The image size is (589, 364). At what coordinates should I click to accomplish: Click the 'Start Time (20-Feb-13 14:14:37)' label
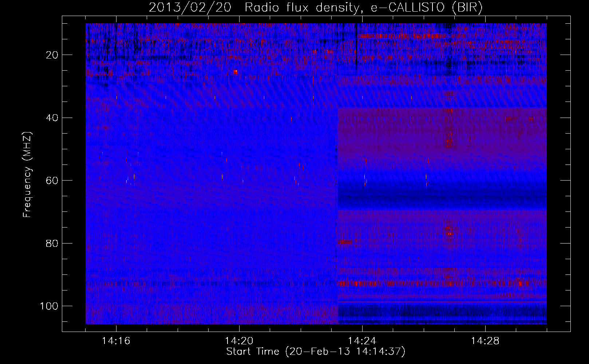(316, 352)
